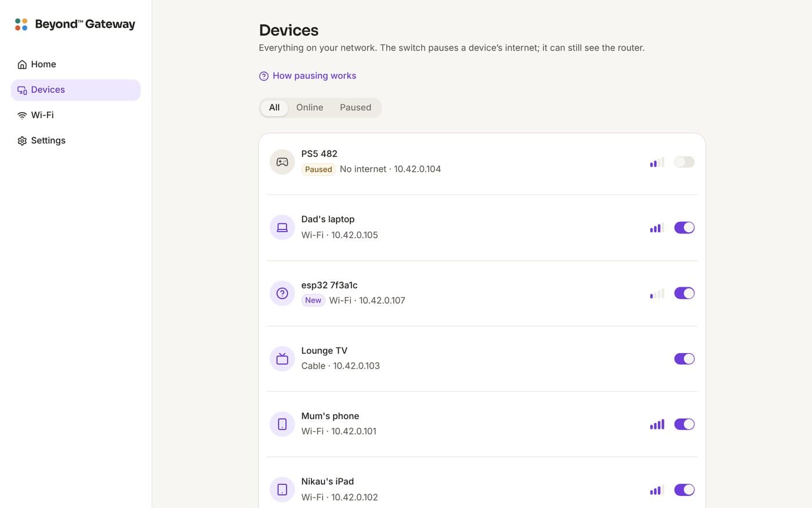Click signal strength bars for Nikau's iPad
The width and height of the screenshot is (812, 508).
click(657, 490)
